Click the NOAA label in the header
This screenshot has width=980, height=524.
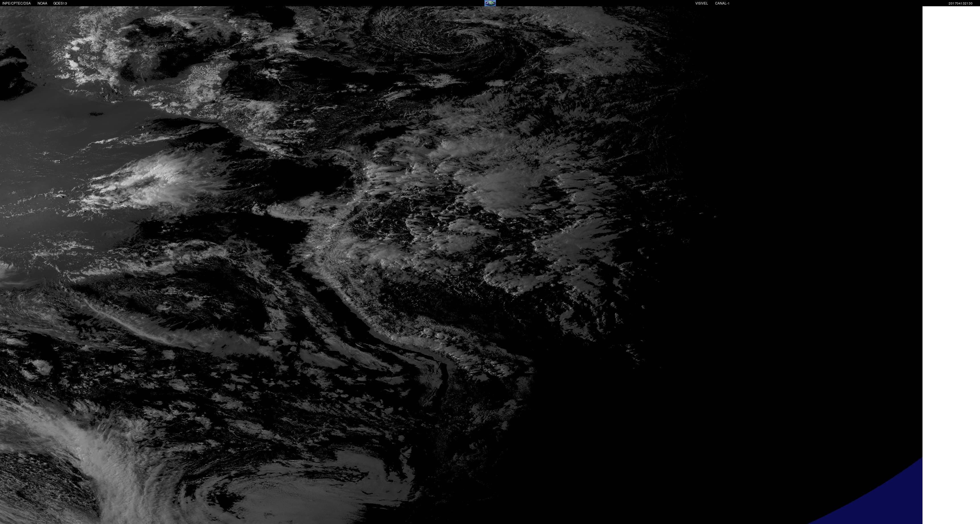coord(42,3)
